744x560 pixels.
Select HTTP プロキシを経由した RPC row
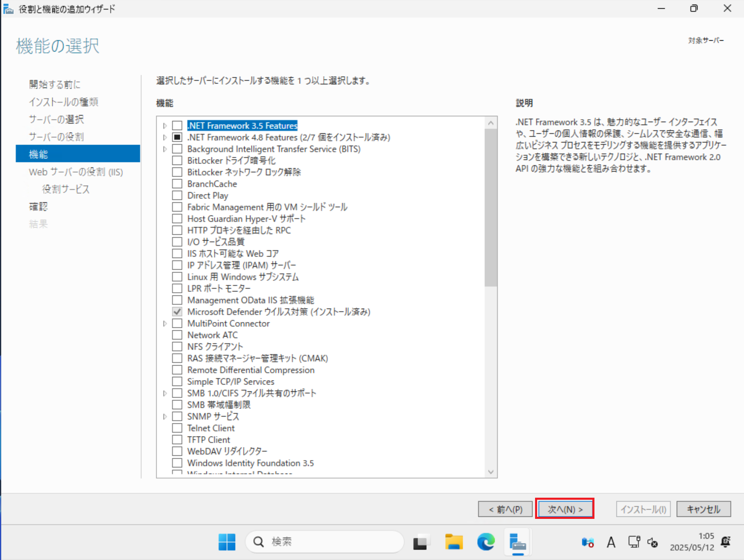coord(239,230)
